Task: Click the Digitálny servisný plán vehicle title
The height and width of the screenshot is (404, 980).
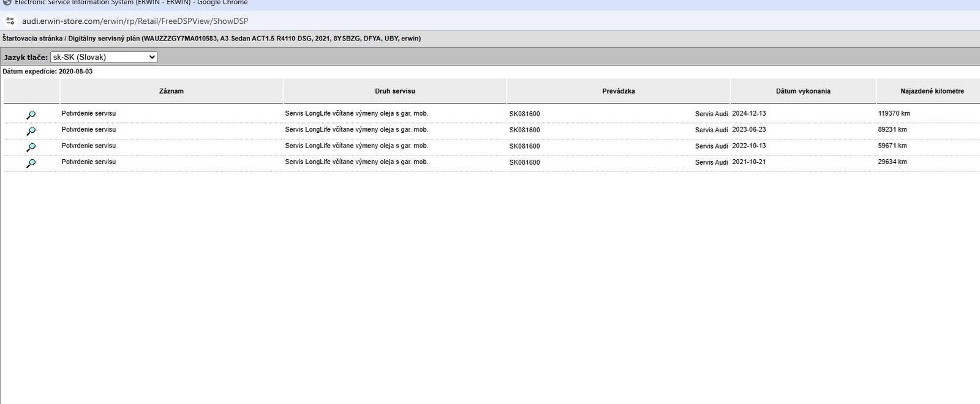Action: (244, 38)
